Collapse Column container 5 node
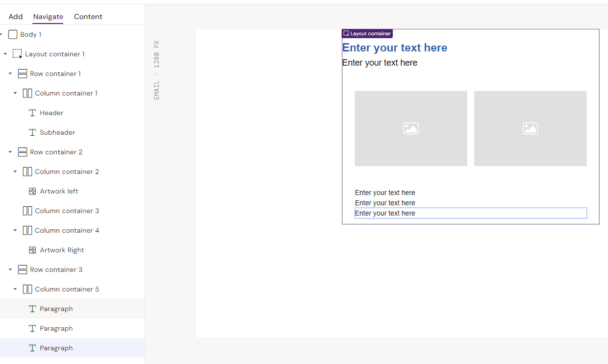Viewport: 608px width, 364px height. pos(15,289)
